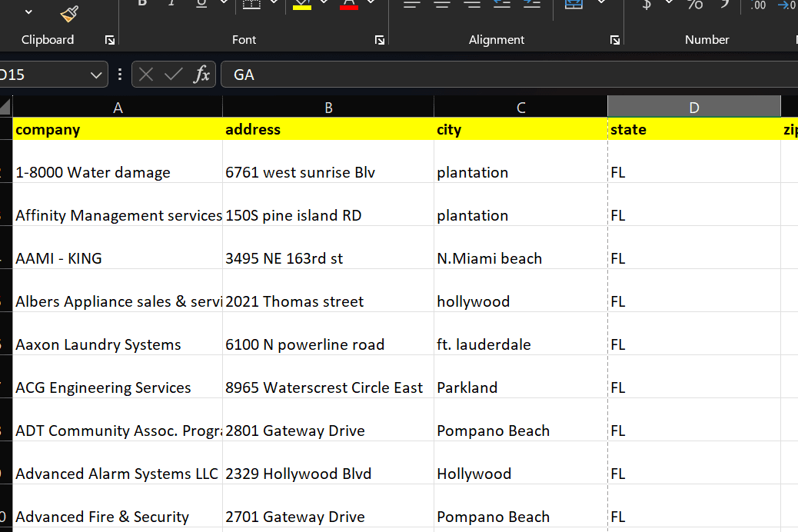Apply comma style number format

pyautogui.click(x=724, y=5)
